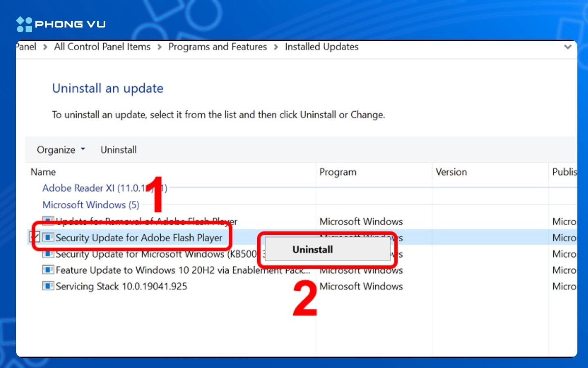Click the breadcrumb arrow after Programs and Features
588x368 pixels.
(x=276, y=47)
